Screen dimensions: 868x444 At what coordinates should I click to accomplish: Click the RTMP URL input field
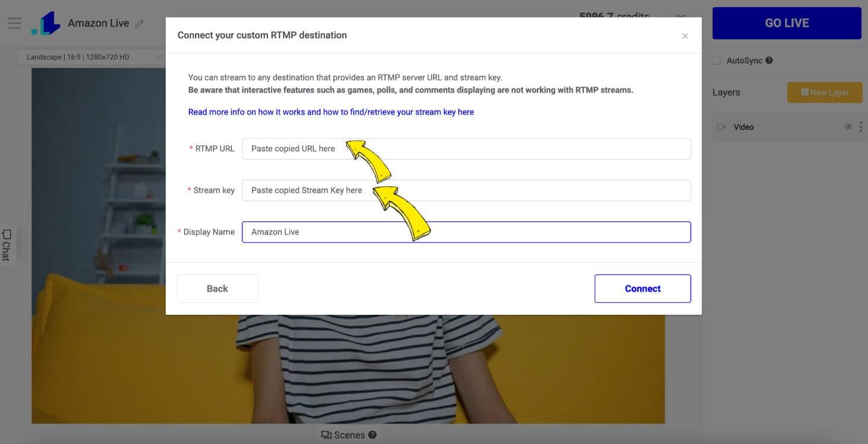466,149
